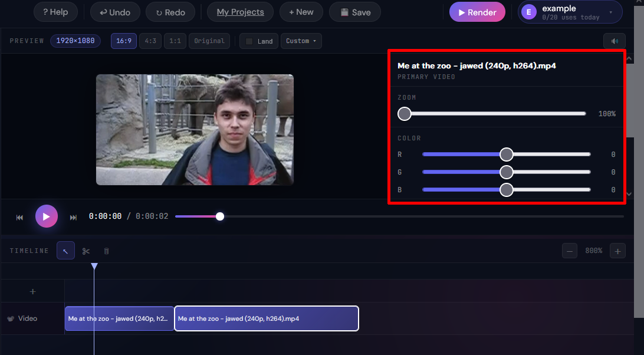Select the arrow pointer tool
Viewport: 644px width, 355px height.
(x=65, y=251)
